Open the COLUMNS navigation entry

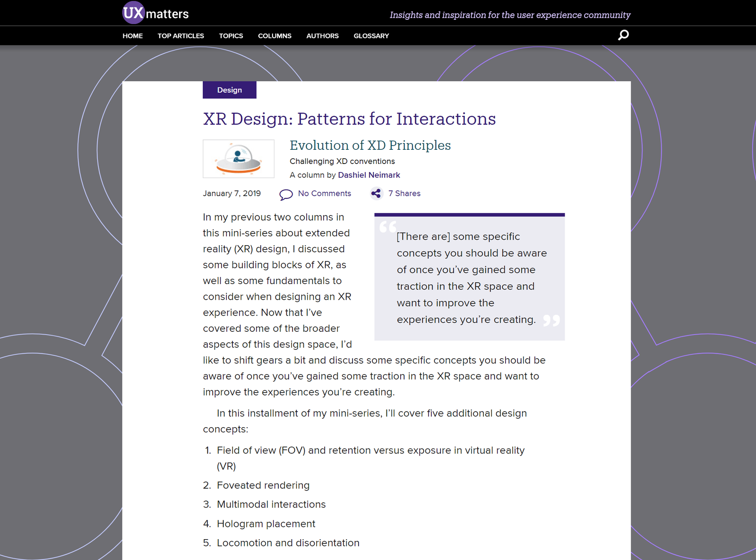[275, 35]
